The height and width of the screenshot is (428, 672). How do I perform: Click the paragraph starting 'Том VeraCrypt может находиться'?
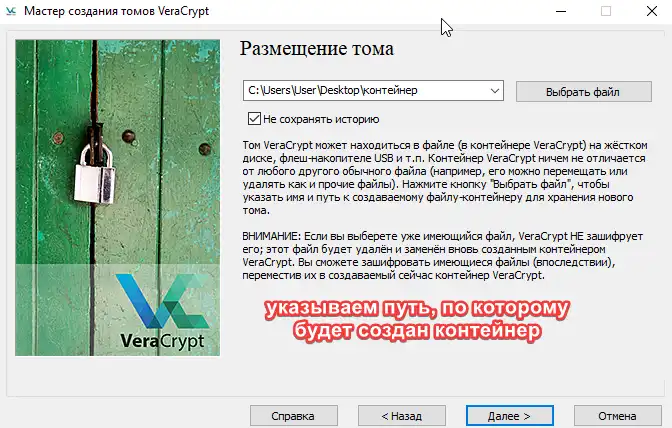tap(444, 178)
